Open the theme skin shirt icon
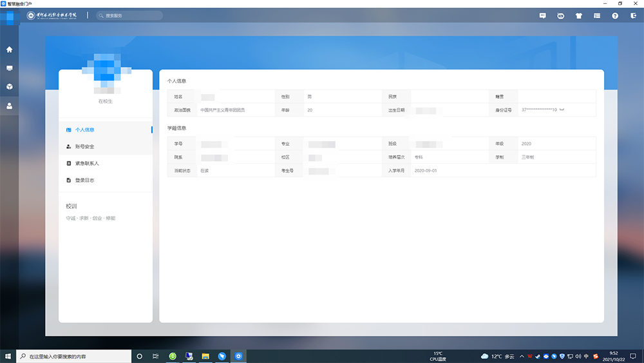 pos(578,15)
